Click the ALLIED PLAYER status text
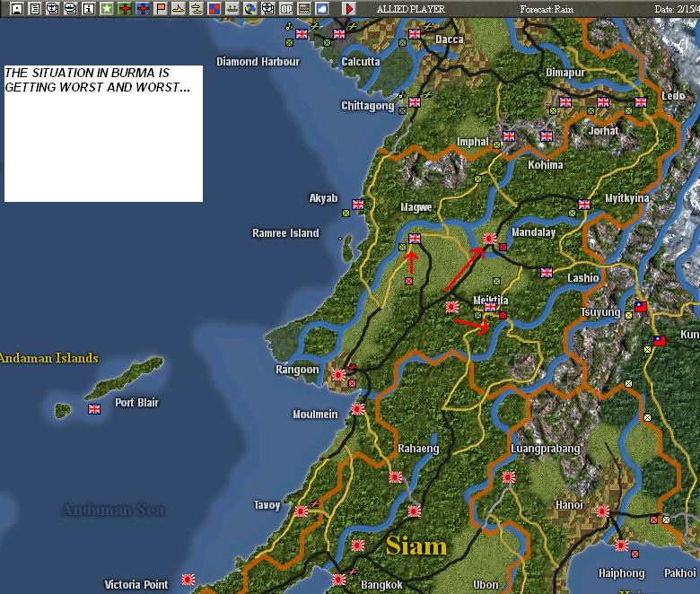The image size is (700, 594). (x=411, y=9)
